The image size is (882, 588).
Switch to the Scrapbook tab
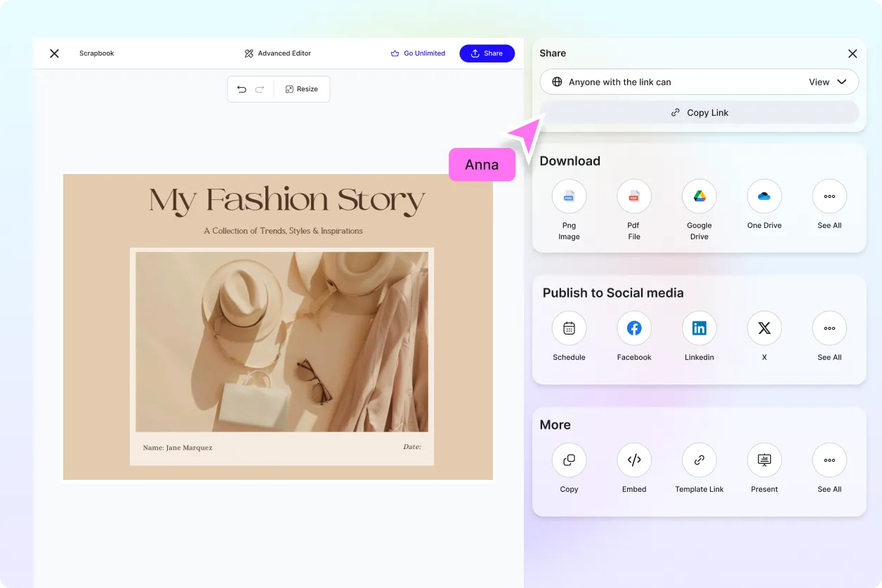pyautogui.click(x=96, y=53)
